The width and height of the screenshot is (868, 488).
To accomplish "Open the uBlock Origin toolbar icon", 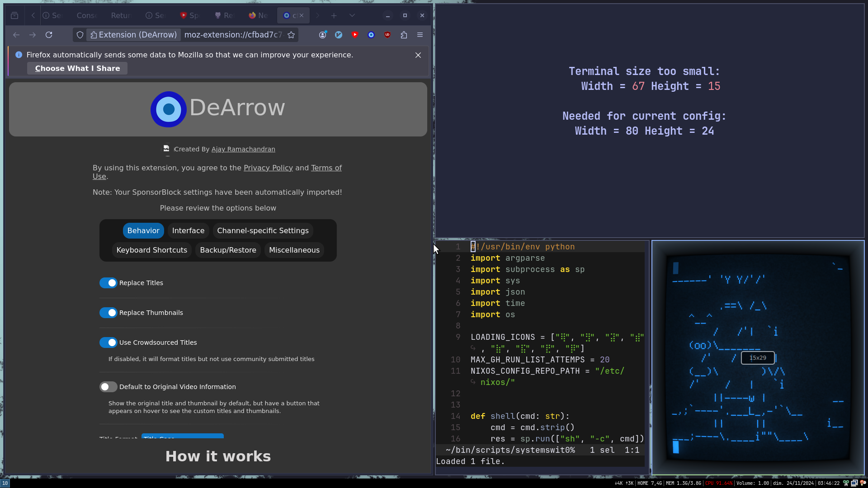I will point(387,35).
